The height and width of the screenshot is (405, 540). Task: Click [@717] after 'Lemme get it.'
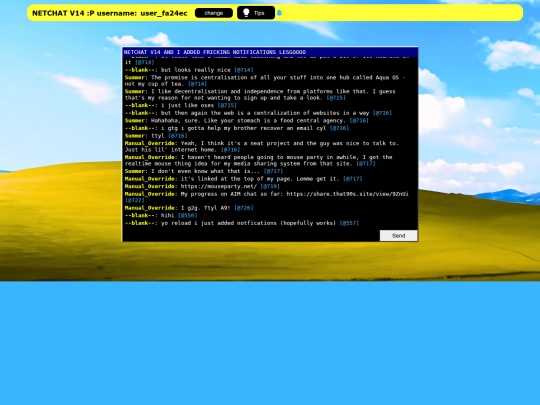pyautogui.click(x=353, y=179)
